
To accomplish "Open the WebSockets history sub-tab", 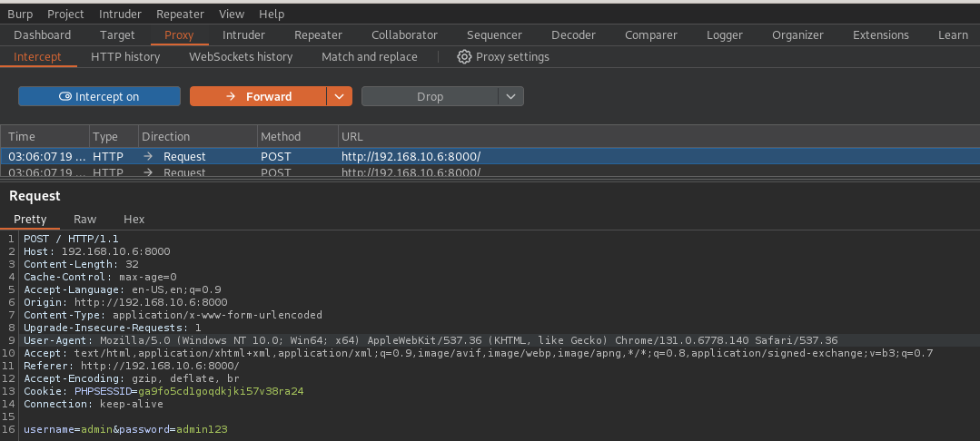I will 241,57.
